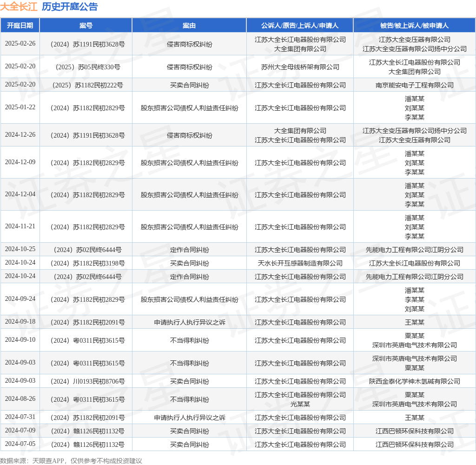Select the date cell 2024-07-05
This screenshot has height=465, width=476.
click(20, 444)
